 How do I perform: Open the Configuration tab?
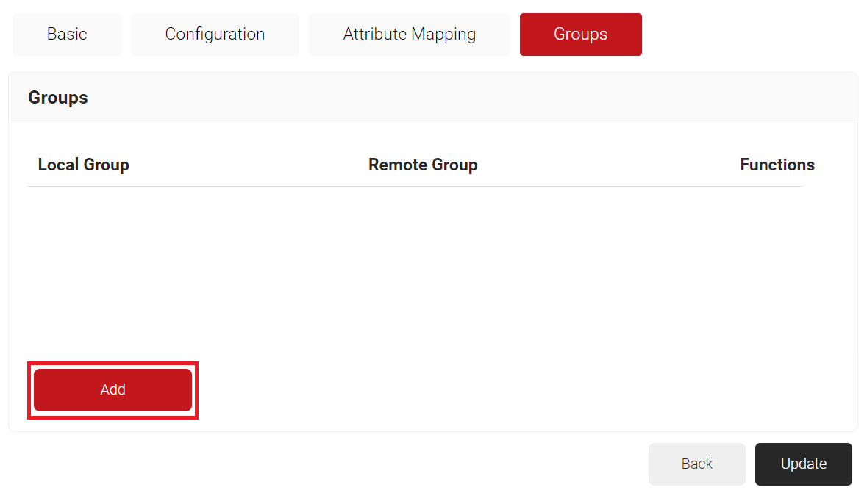[215, 35]
